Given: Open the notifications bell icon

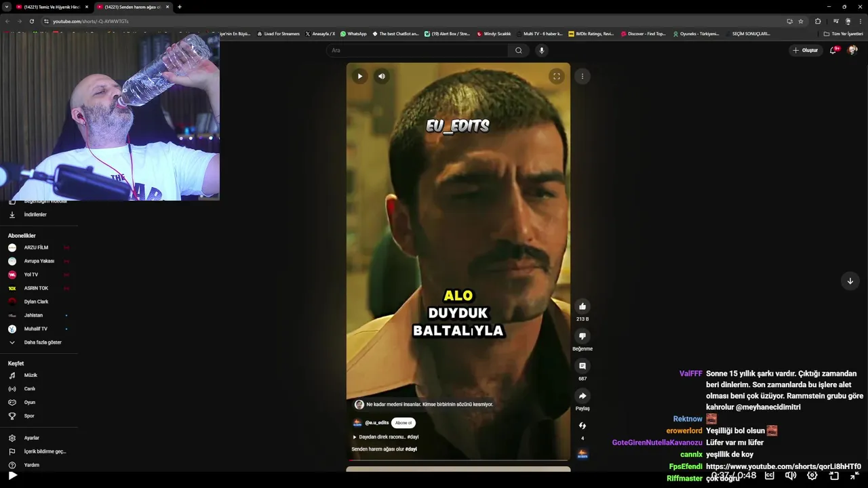Looking at the screenshot, I should coord(833,50).
